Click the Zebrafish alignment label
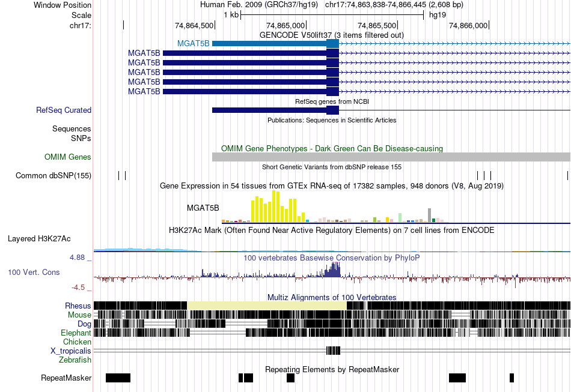Viewport: 571px width, 392px height. tap(75, 360)
